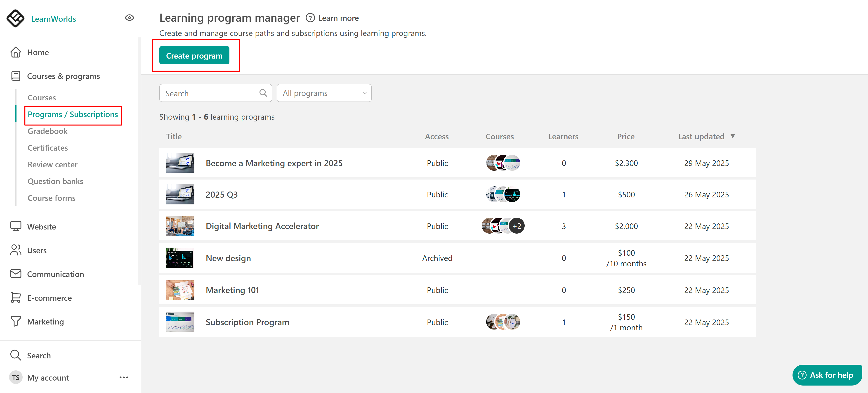Open the Learn more help icon
Viewport: 868px width, 393px height.
pyautogui.click(x=310, y=18)
